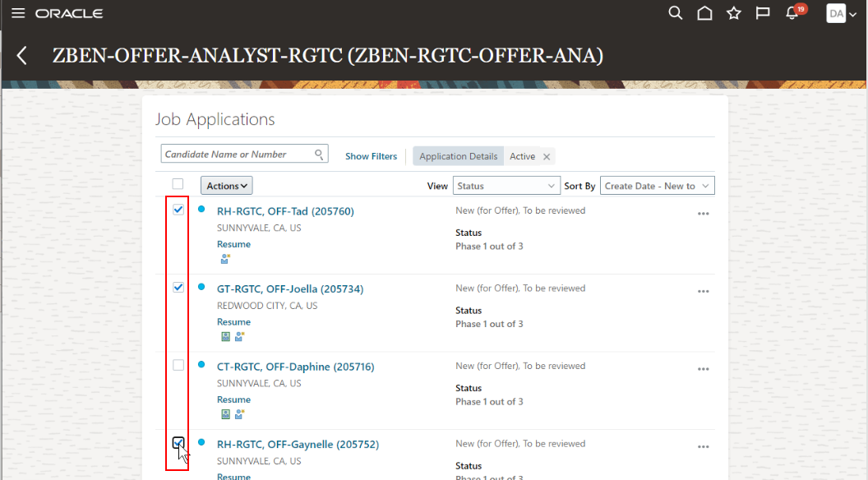Go back using the arrow icon
This screenshot has width=868, height=480.
click(x=21, y=55)
